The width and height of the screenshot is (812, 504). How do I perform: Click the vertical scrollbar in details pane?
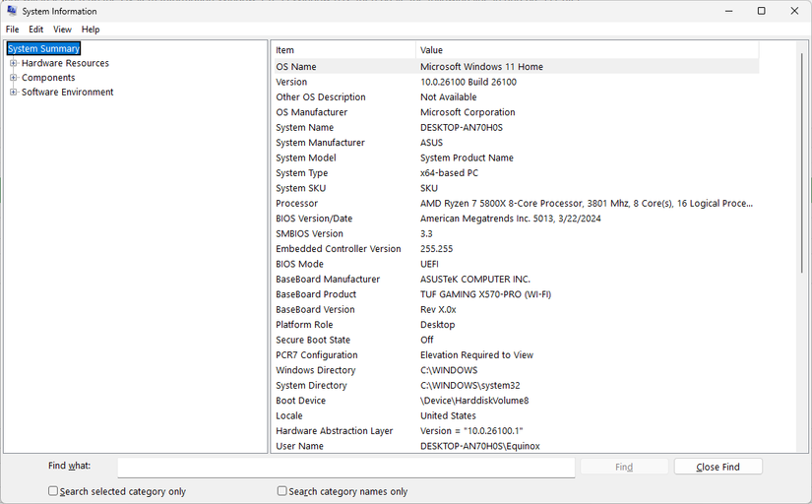click(x=801, y=246)
